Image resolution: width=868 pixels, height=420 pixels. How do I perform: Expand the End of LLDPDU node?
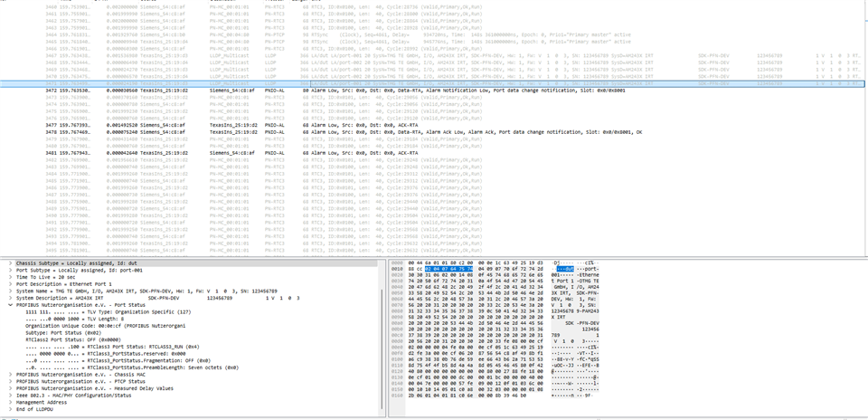point(11,409)
